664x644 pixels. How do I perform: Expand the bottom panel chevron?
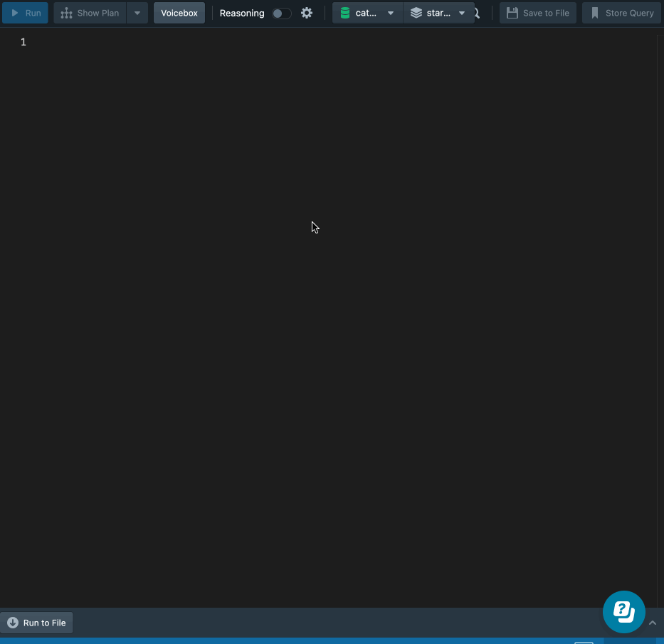[653, 623]
